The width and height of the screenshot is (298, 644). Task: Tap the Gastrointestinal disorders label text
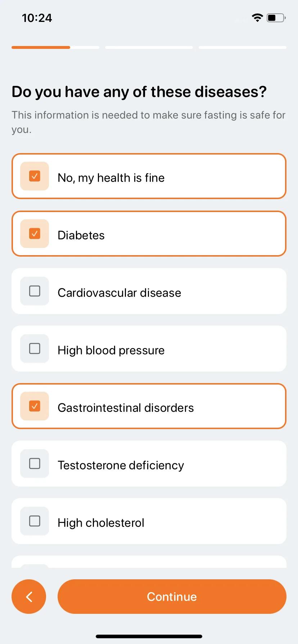tap(126, 408)
